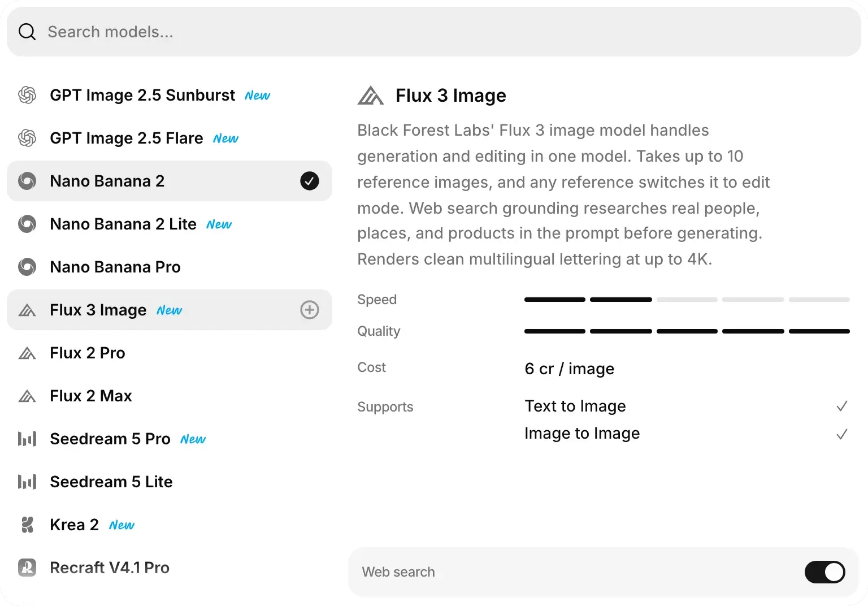
Task: Click the Recraft icon beside Recraft V4.1 Pro
Action: pos(27,568)
